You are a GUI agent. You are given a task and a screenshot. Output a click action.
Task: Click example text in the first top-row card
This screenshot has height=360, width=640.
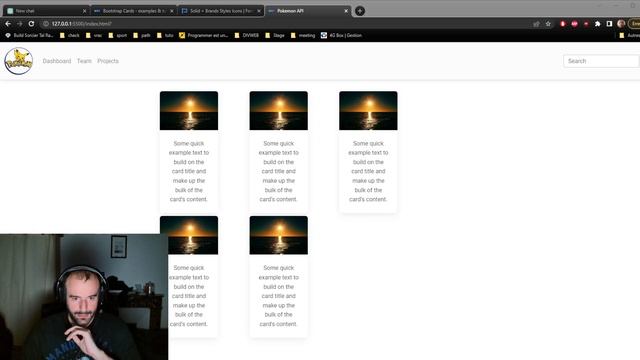[189, 171]
